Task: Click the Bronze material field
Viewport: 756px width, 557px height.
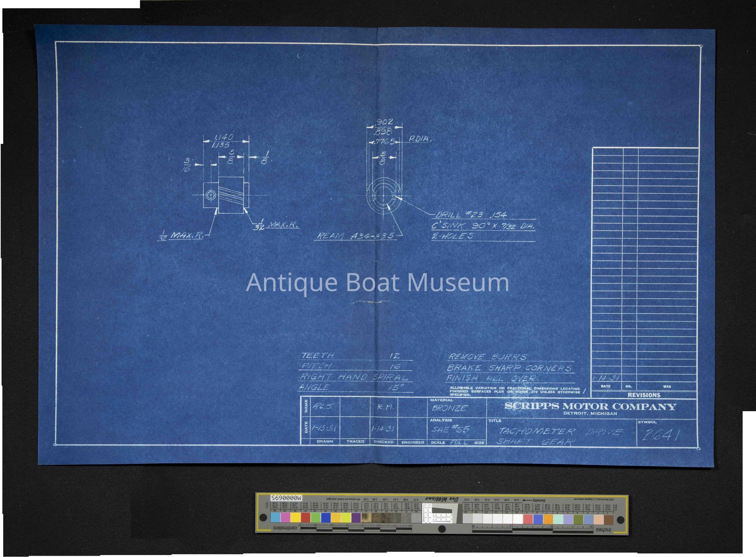Action: coord(449,408)
